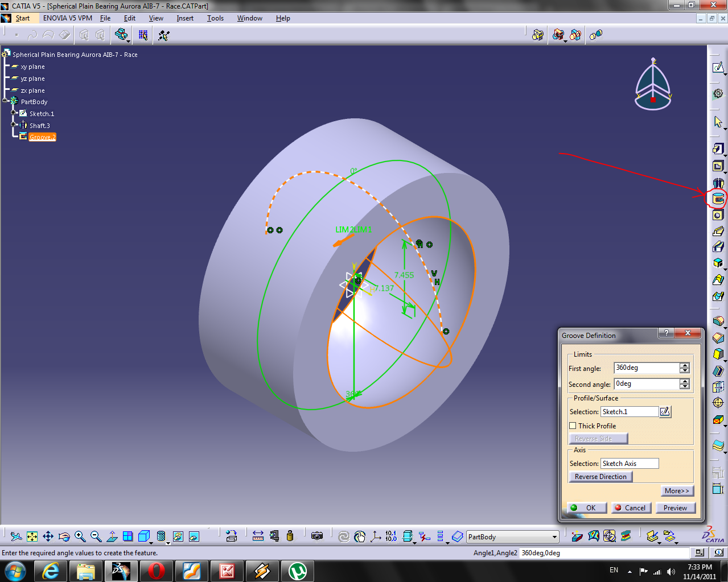The width and height of the screenshot is (728, 582).
Task: Select the Rotate view tool
Action: pos(64,536)
